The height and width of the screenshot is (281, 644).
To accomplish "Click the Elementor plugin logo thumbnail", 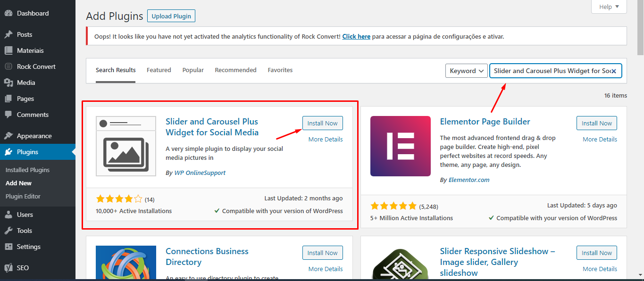I will [x=401, y=146].
